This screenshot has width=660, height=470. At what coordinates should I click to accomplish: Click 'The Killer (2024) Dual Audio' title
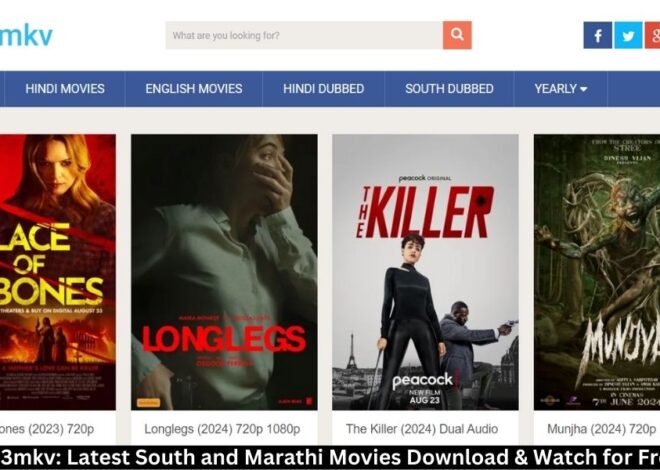[x=422, y=429]
